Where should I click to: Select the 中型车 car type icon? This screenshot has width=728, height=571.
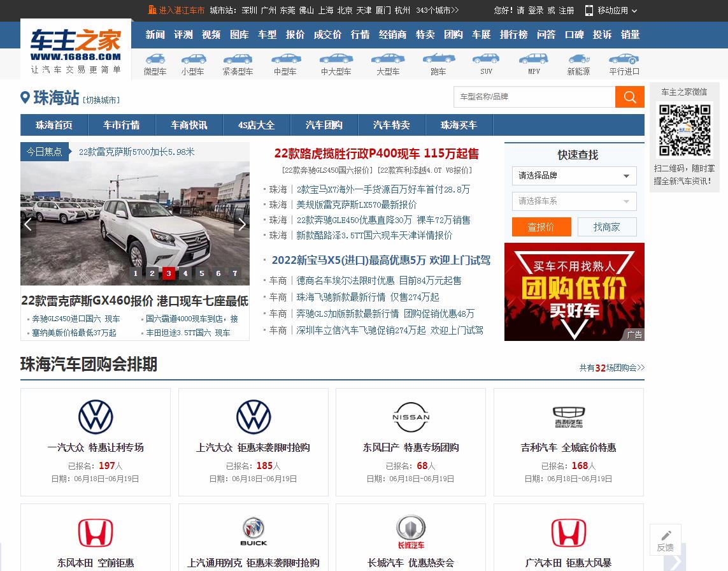coord(285,59)
